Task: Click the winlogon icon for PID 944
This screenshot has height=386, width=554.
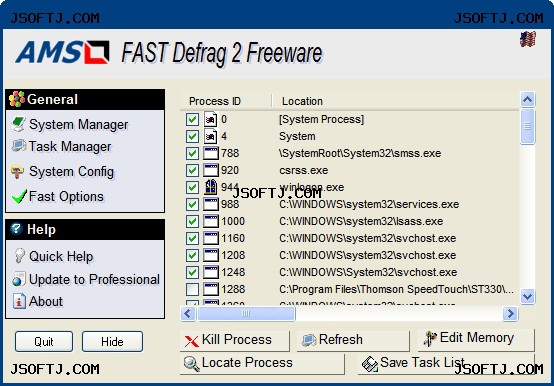Action: pyautogui.click(x=211, y=187)
